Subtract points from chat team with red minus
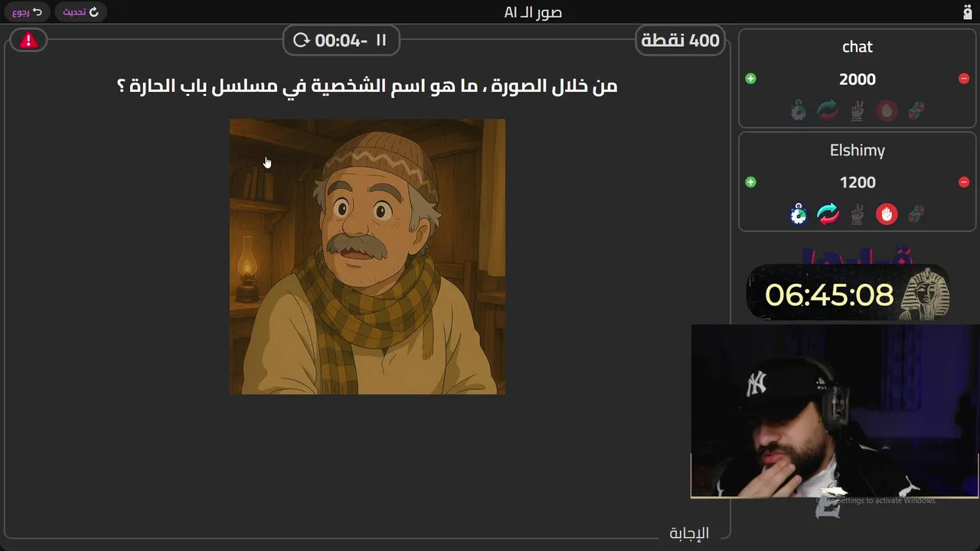 [x=964, y=79]
